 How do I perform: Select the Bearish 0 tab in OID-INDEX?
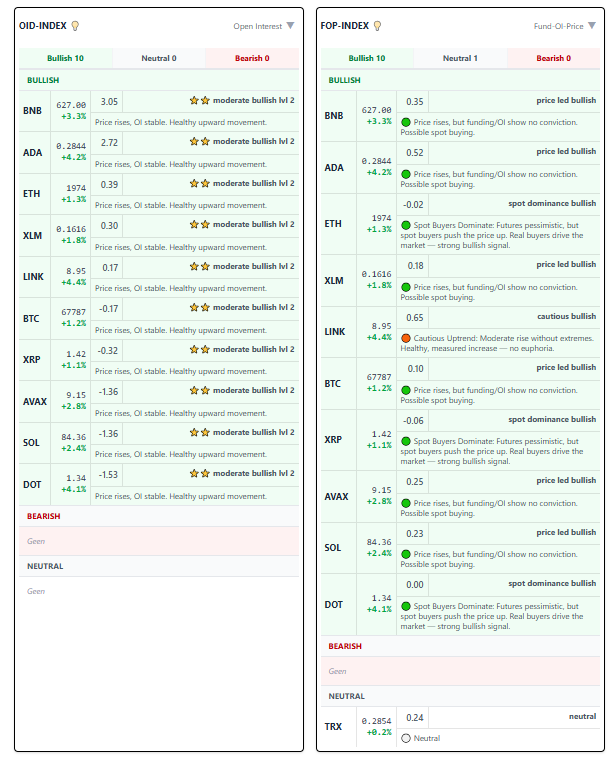click(252, 58)
